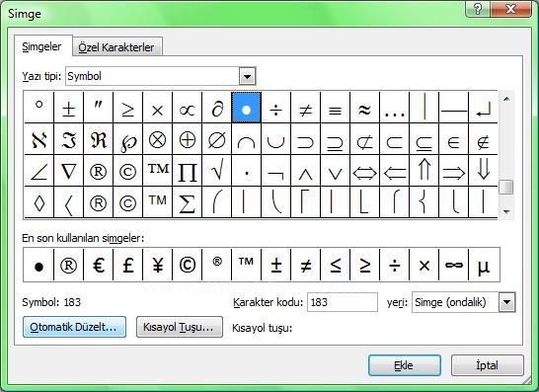Select the angle symbol ∠

tap(39, 171)
